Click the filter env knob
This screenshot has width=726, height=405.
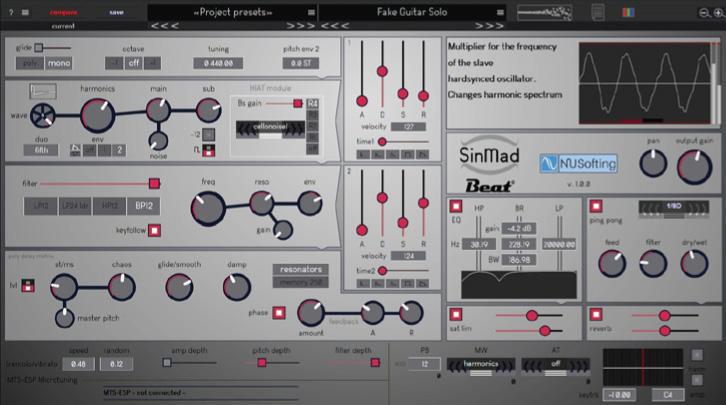click(x=310, y=203)
